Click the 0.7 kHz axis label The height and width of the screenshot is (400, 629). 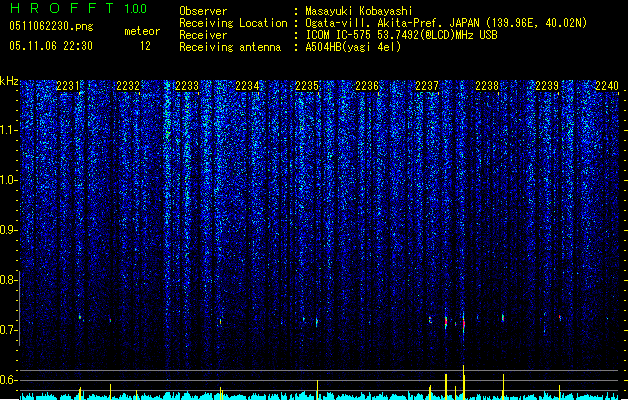tap(9, 330)
